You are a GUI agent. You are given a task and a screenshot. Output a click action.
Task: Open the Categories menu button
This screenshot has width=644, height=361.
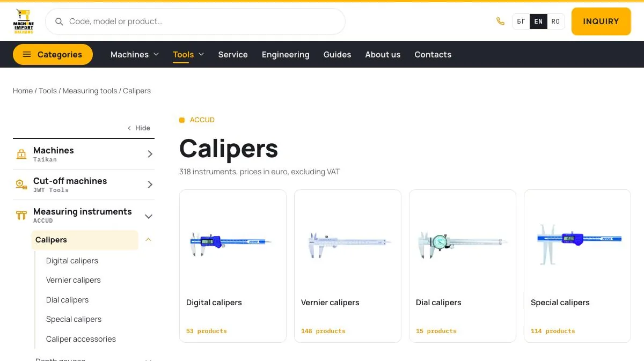[x=53, y=55]
